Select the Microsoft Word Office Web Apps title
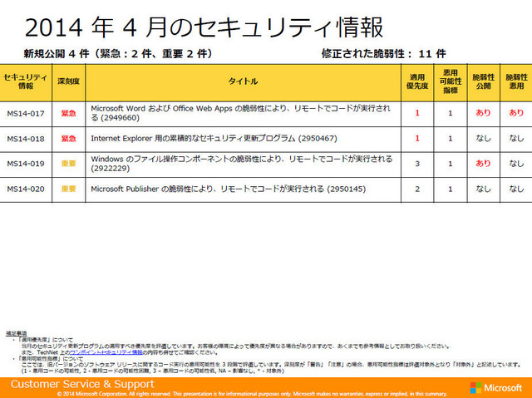This screenshot has height=398, width=532. pyautogui.click(x=240, y=113)
